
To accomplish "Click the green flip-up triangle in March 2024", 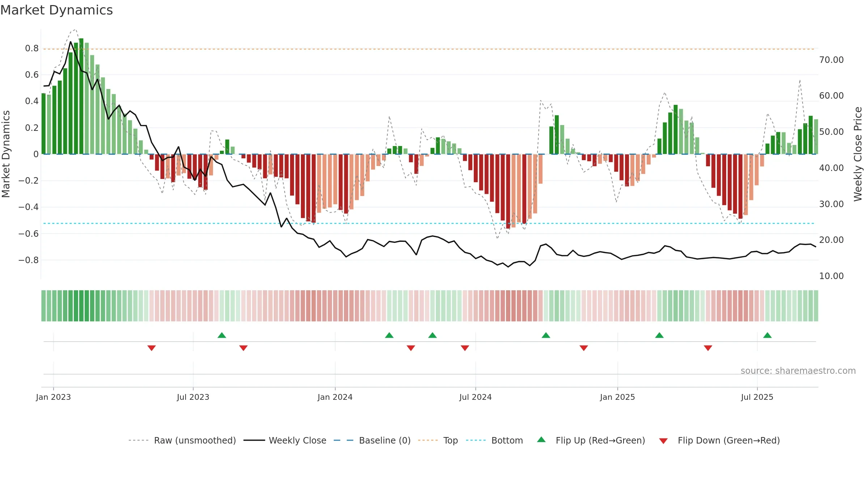I will (x=389, y=335).
